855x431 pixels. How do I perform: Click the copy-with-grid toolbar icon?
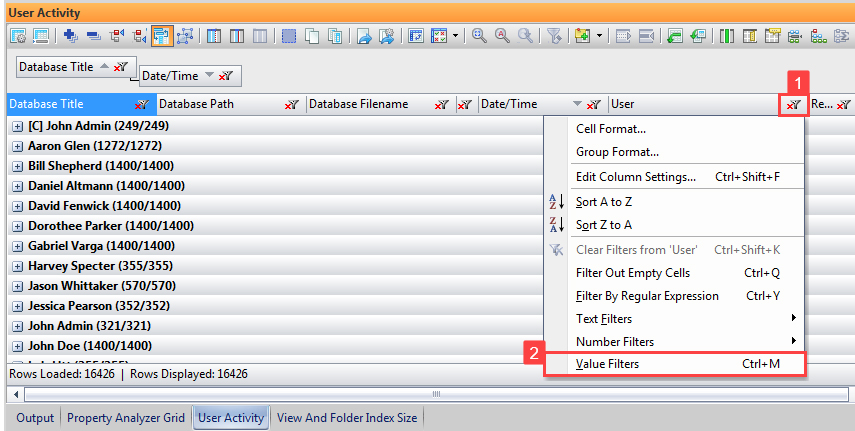click(x=335, y=36)
